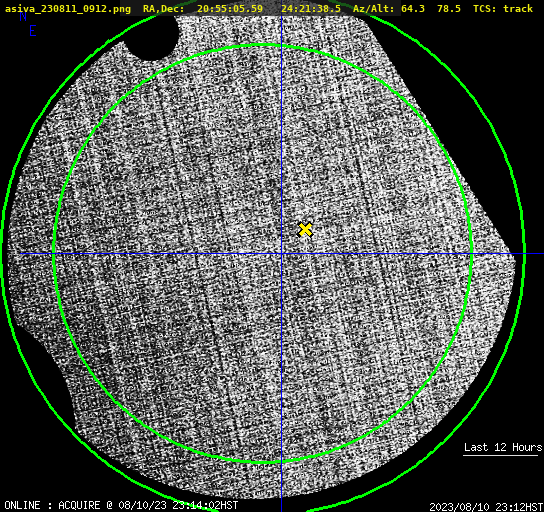Viewport: 544px width, 512px height.
Task: Click the TCS: track status text
Action: pyautogui.click(x=503, y=8)
